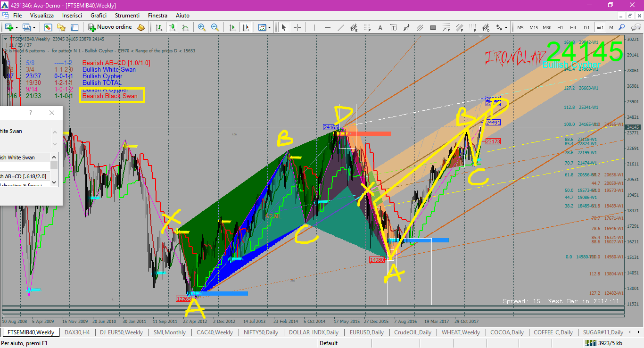The height and width of the screenshot is (348, 644).
Task: Open the Inserisci menu
Action: pyautogui.click(x=72, y=16)
